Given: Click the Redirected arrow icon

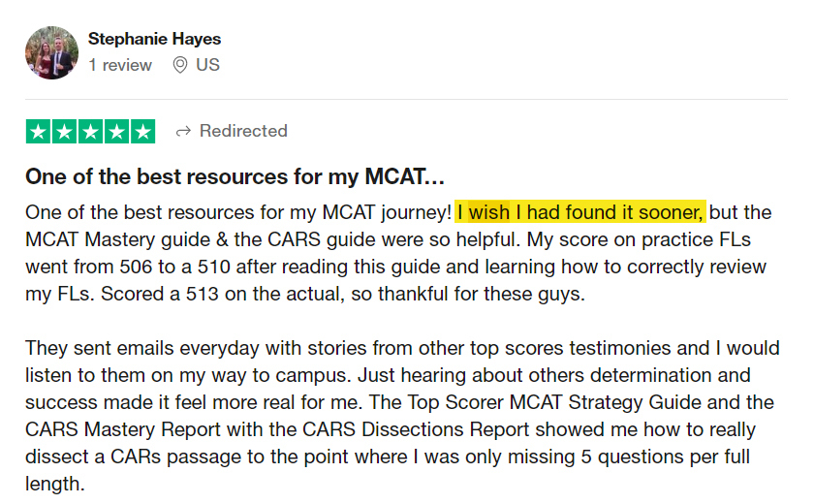Looking at the screenshot, I should [x=183, y=131].
